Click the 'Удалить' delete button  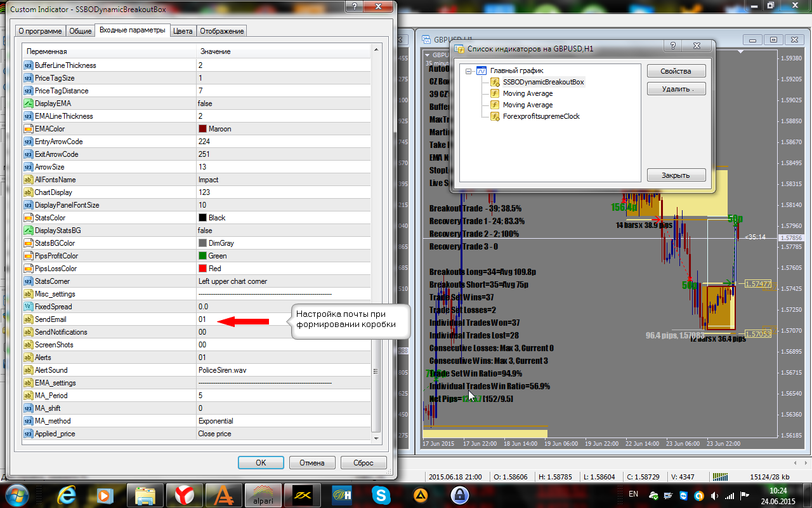coord(676,89)
